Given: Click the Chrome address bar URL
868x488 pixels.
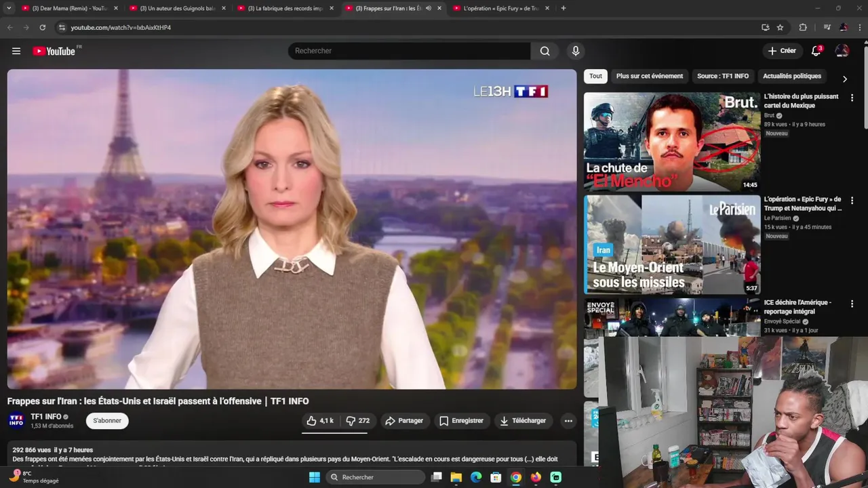Looking at the screenshot, I should pyautogui.click(x=121, y=28).
